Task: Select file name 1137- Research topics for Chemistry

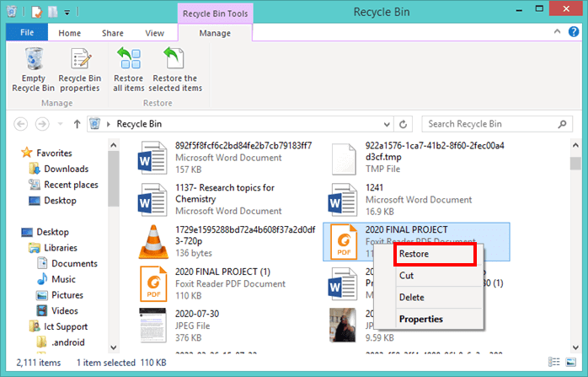Action: pos(225,193)
